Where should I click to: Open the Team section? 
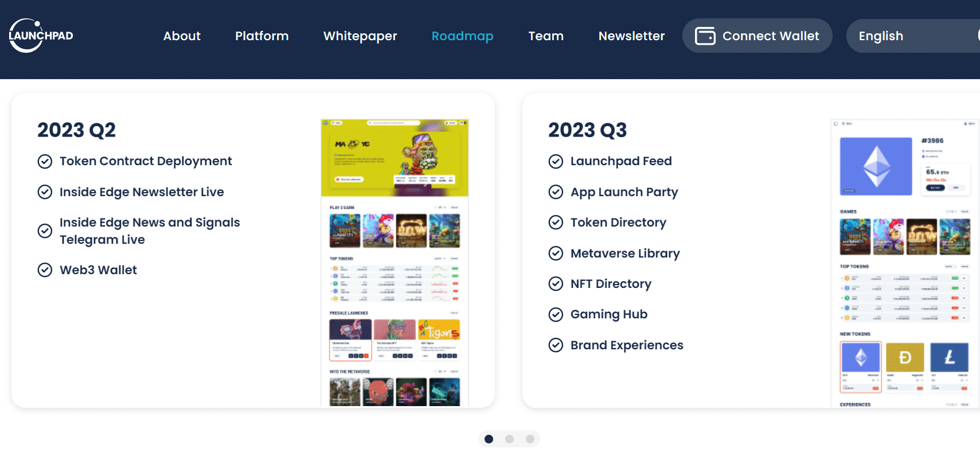[x=546, y=36]
